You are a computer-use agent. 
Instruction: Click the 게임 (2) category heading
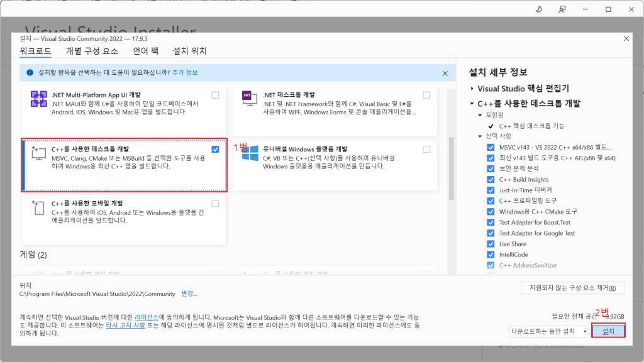click(x=33, y=255)
